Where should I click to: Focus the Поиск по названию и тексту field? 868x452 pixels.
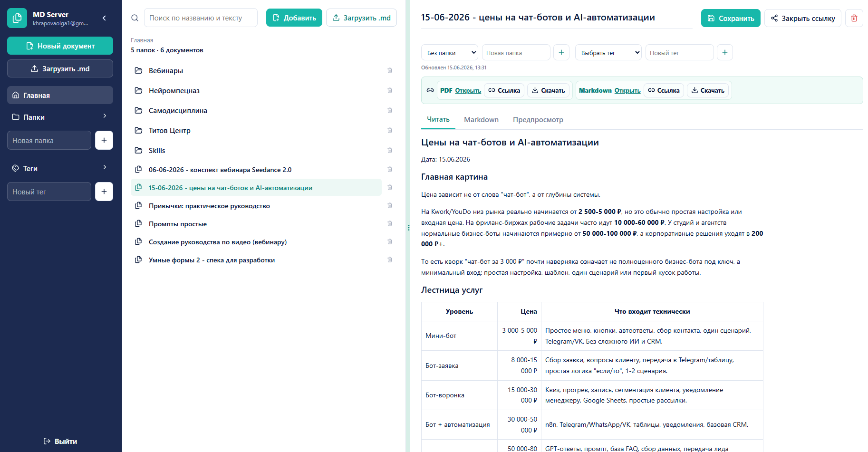201,18
